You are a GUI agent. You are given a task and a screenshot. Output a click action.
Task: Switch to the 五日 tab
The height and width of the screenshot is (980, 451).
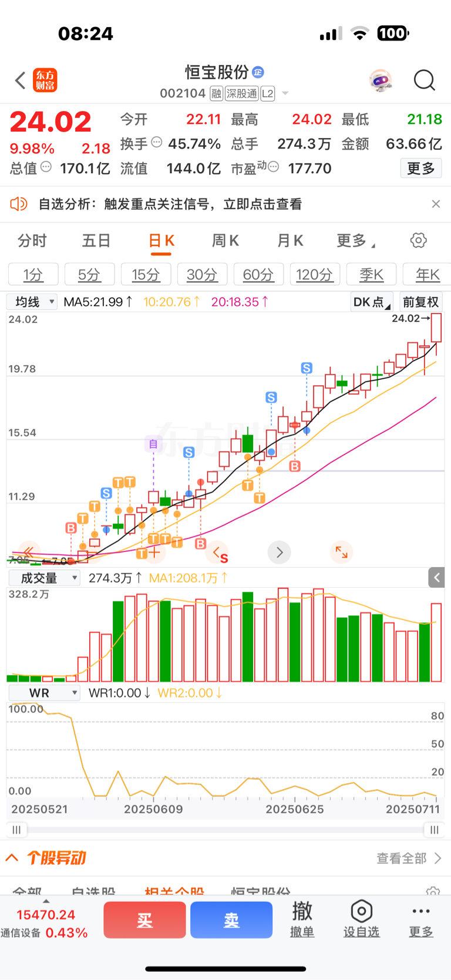[x=96, y=241]
